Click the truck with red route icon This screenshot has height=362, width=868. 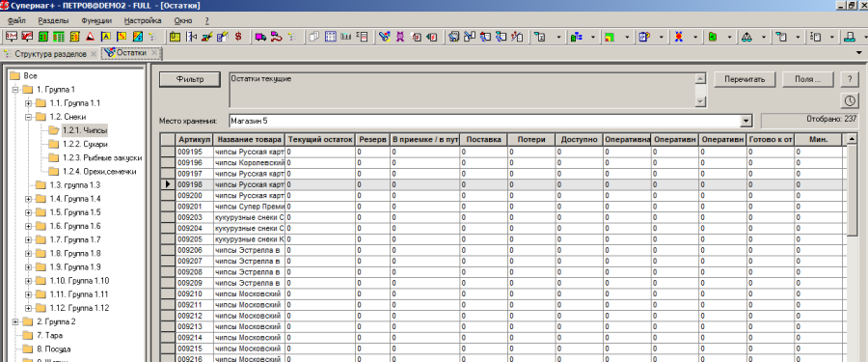(276, 37)
